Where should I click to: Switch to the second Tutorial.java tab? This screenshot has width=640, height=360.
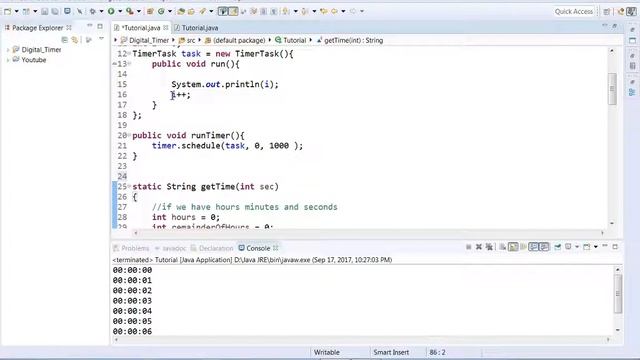point(200,28)
